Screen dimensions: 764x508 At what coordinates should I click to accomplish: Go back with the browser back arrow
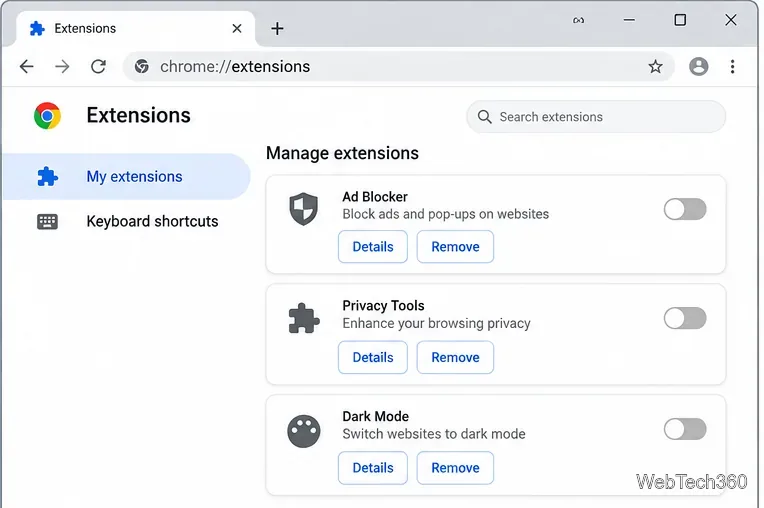[27, 66]
